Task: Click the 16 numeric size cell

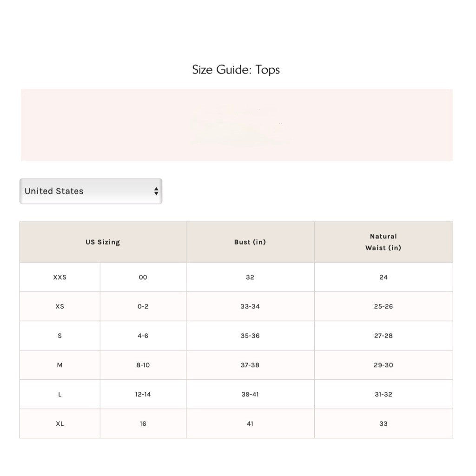Action: pyautogui.click(x=143, y=423)
